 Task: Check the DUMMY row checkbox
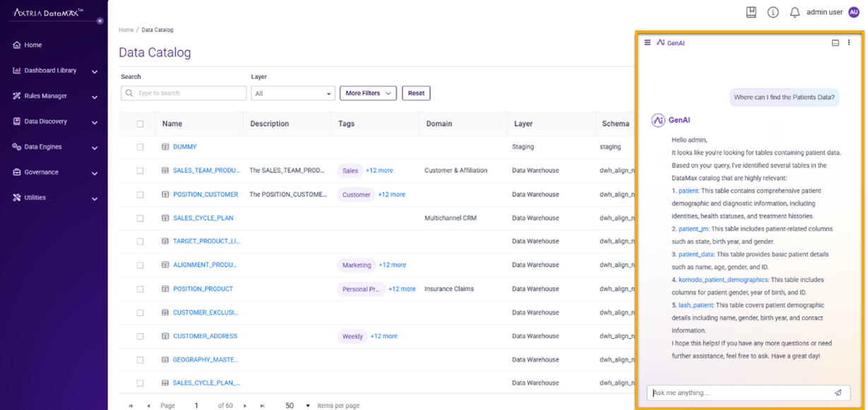(140, 147)
